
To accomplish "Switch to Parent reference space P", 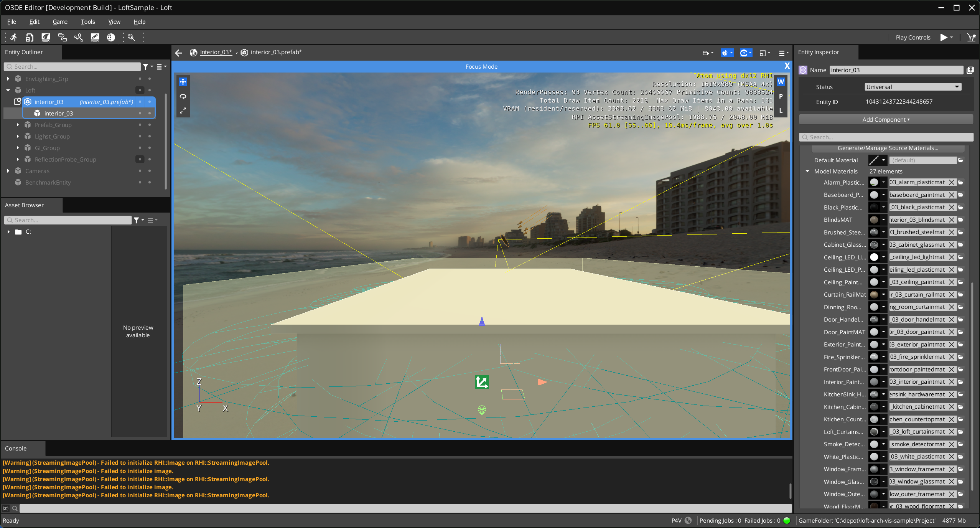I will pos(781,96).
